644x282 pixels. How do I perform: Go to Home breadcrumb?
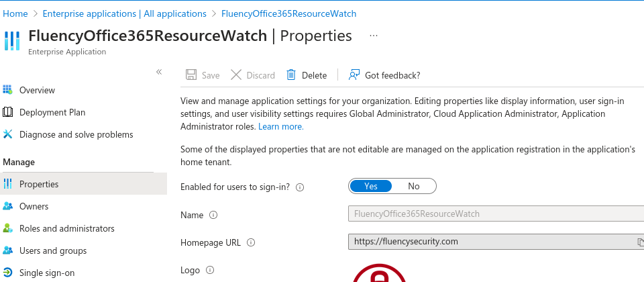15,13
